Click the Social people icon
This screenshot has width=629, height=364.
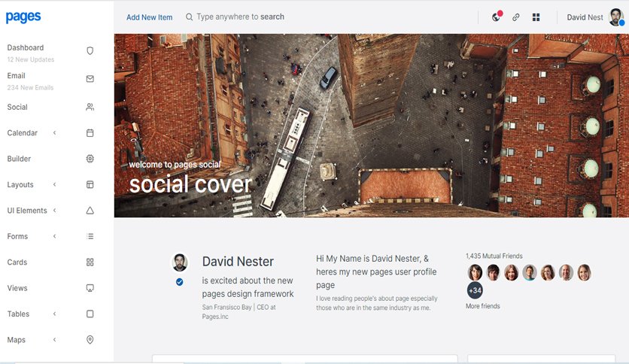click(90, 107)
